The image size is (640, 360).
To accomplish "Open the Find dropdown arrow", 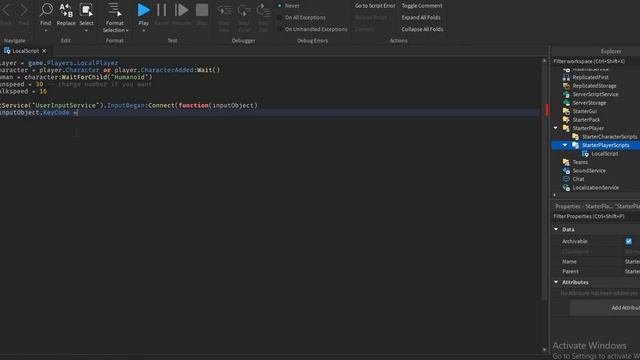I will 46,31.
